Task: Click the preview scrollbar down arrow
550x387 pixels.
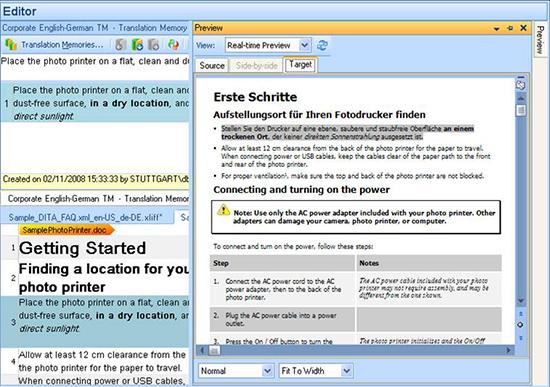Action: 521,301
